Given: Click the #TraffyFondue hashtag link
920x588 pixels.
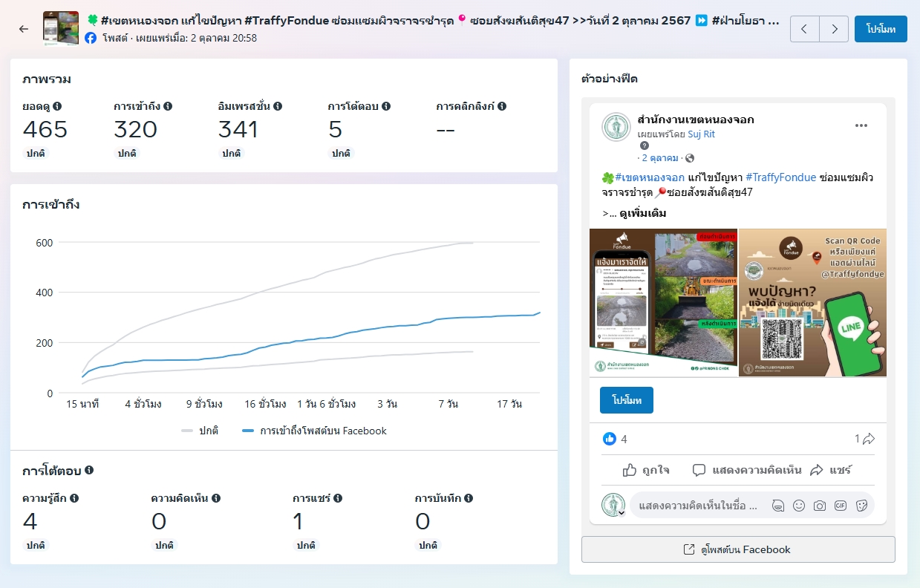Looking at the screenshot, I should click(780, 177).
